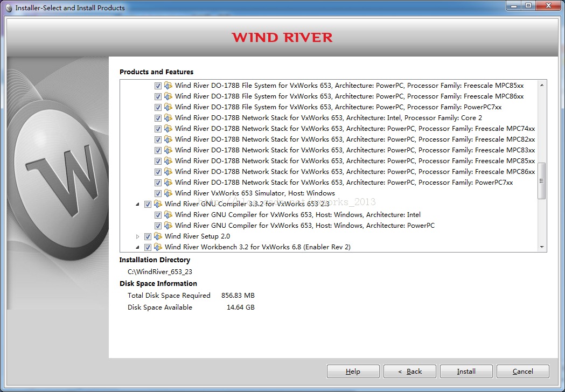Click the product icon beside Wind River Setup 2.0
The height and width of the screenshot is (392, 565).
[158, 236]
